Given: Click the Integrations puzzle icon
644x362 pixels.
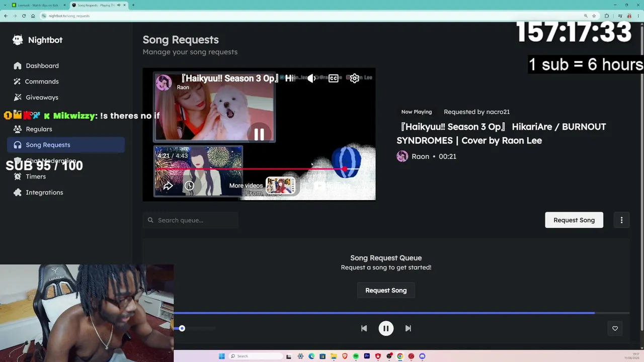Looking at the screenshot, I should click(18, 193).
